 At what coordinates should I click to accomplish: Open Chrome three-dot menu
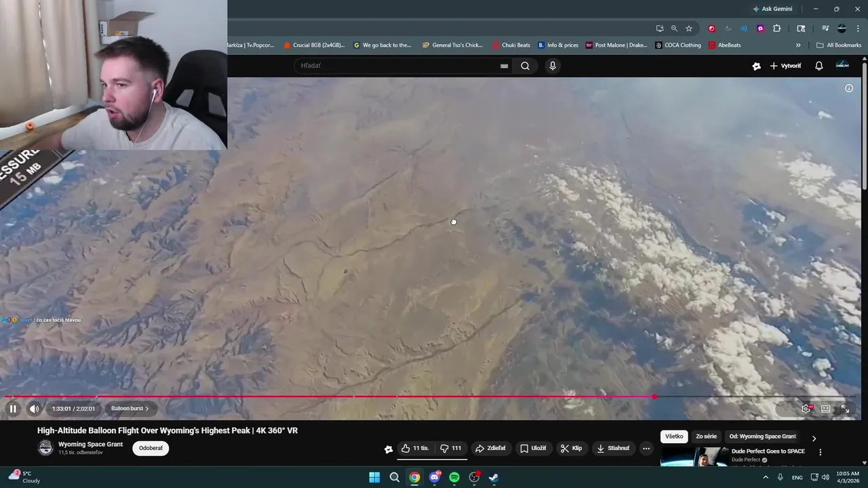[x=858, y=28]
